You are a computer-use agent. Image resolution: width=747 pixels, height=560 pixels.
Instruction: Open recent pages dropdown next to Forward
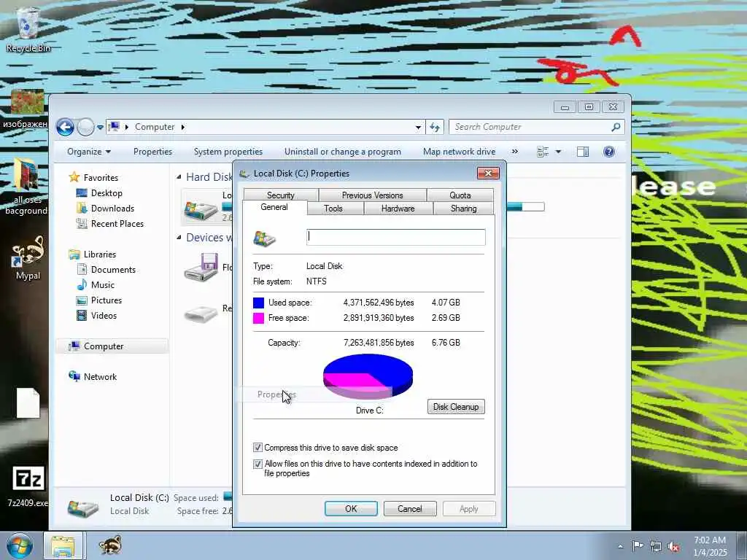click(x=100, y=127)
